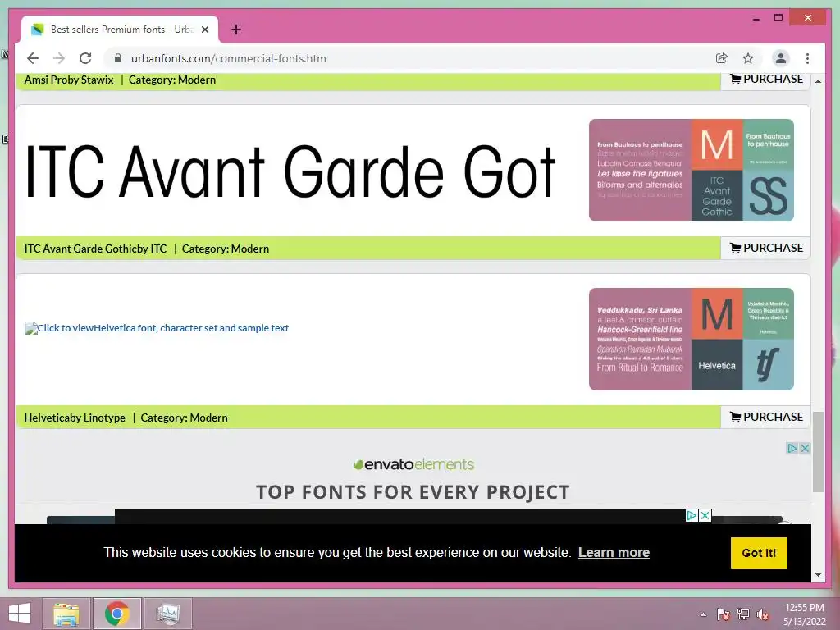The width and height of the screenshot is (840, 630).
Task: Open the Windows Start menu
Action: pyautogui.click(x=20, y=614)
